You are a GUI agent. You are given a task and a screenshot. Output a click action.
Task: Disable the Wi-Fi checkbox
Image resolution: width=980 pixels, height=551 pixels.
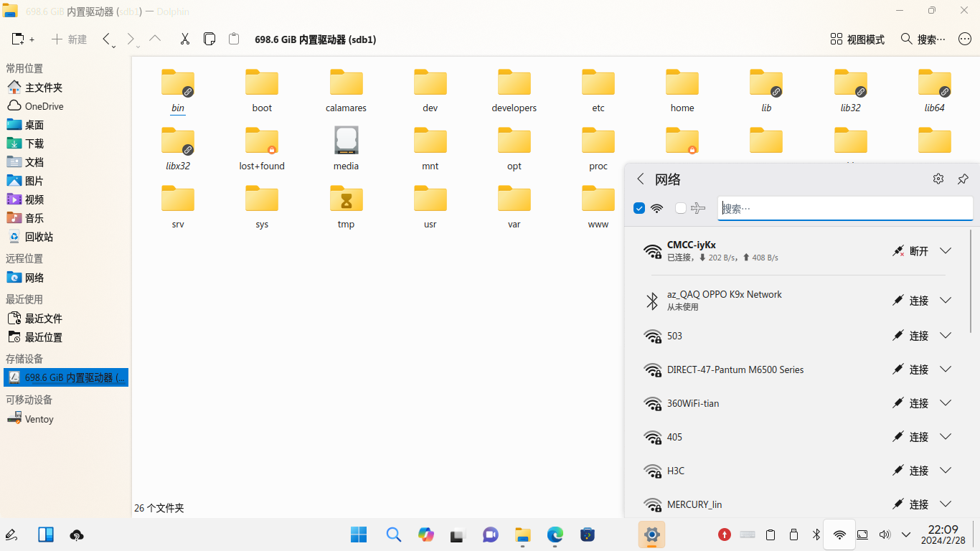[639, 209]
